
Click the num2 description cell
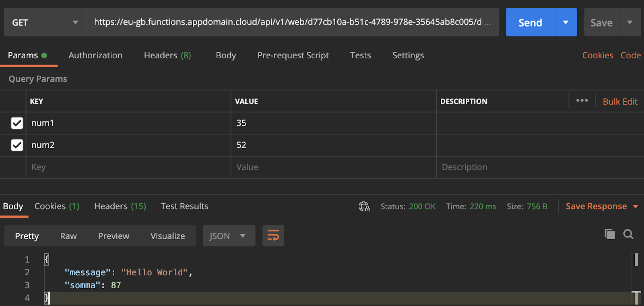pyautogui.click(x=540, y=145)
